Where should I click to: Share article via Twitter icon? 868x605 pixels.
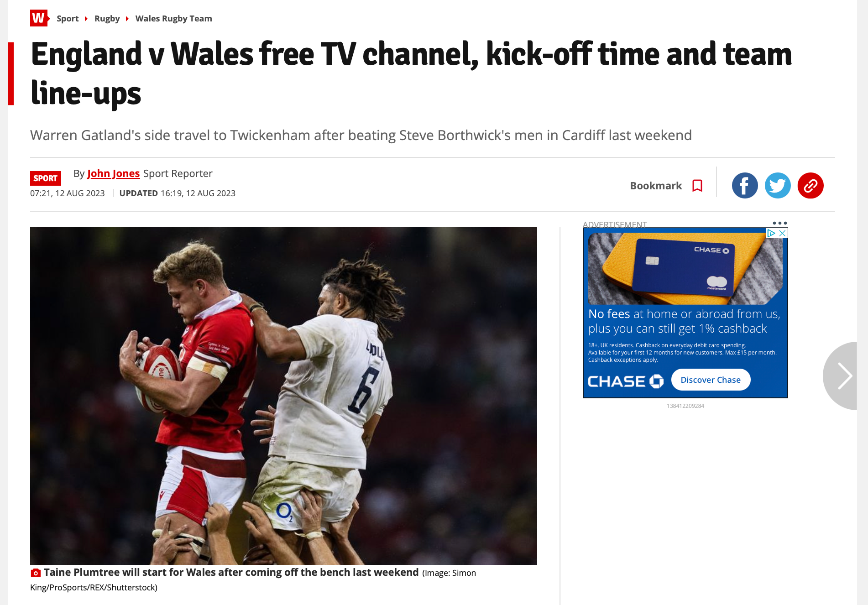pos(778,186)
